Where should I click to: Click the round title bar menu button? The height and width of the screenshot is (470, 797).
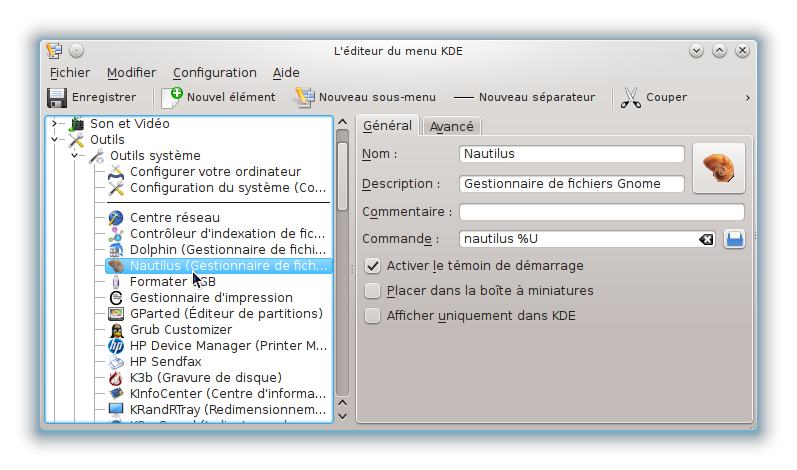(77, 51)
